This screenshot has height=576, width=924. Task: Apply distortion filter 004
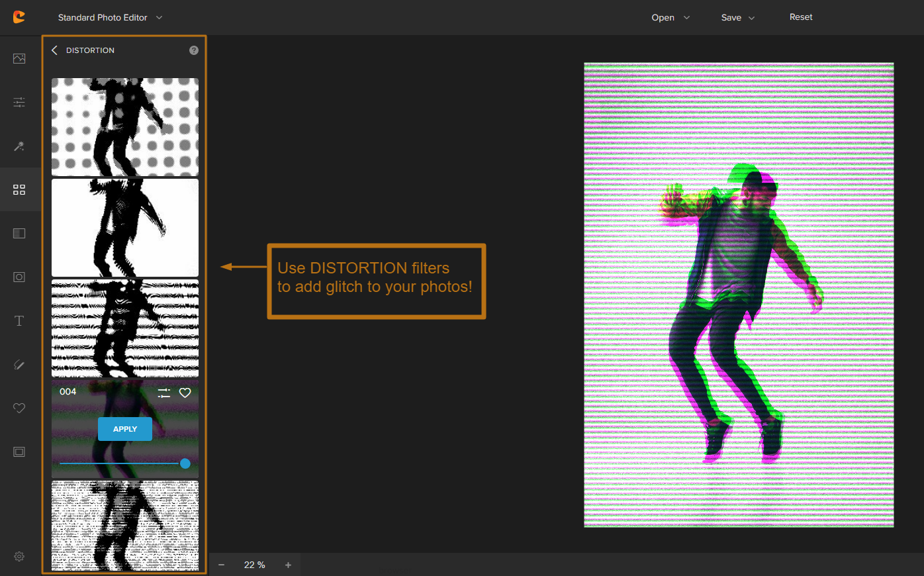click(125, 429)
